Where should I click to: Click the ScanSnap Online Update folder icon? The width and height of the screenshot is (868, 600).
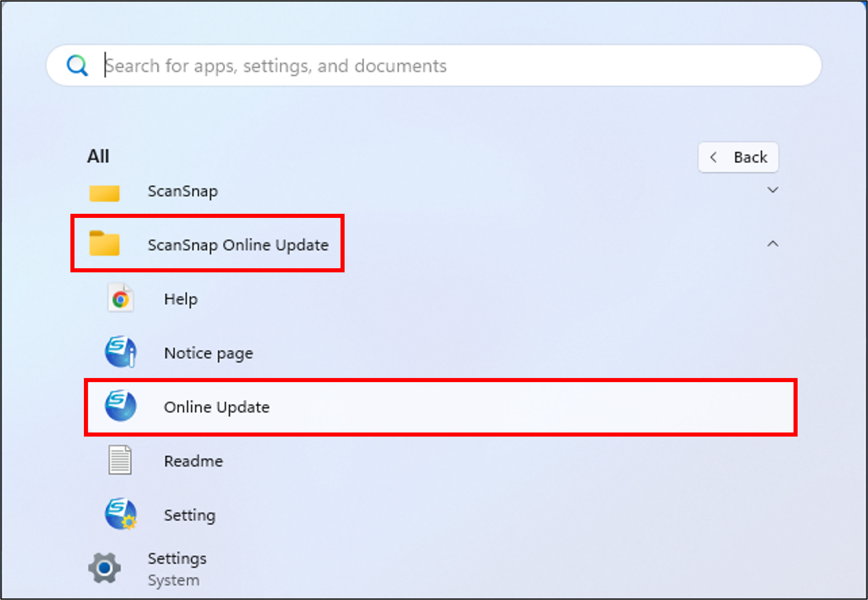point(104,243)
